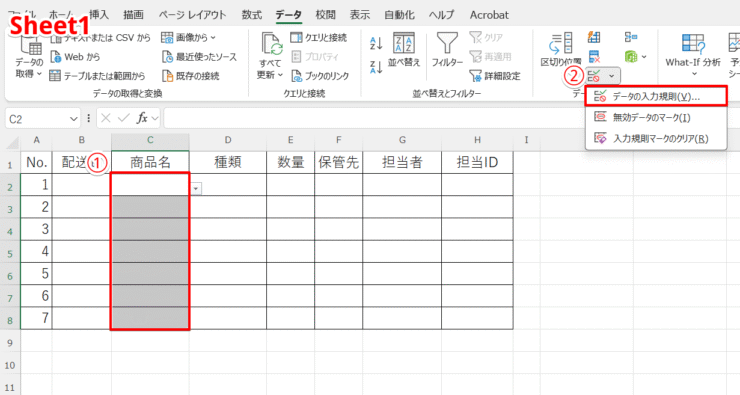The width and height of the screenshot is (740, 395).
Task: Open 詳細設定 advanced filter
Action: pos(495,76)
